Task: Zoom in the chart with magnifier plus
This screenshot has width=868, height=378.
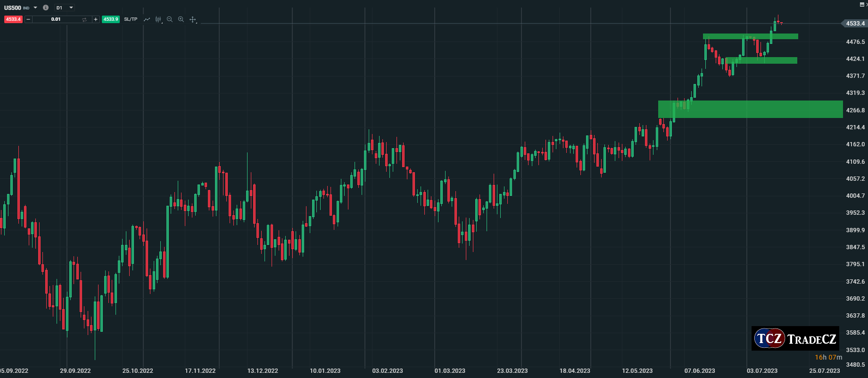Action: click(181, 19)
